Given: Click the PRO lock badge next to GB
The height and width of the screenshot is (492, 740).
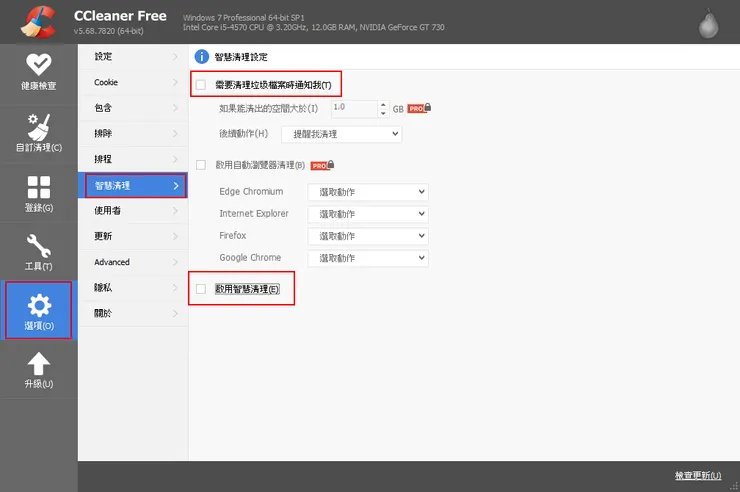Looking at the screenshot, I should (x=419, y=108).
